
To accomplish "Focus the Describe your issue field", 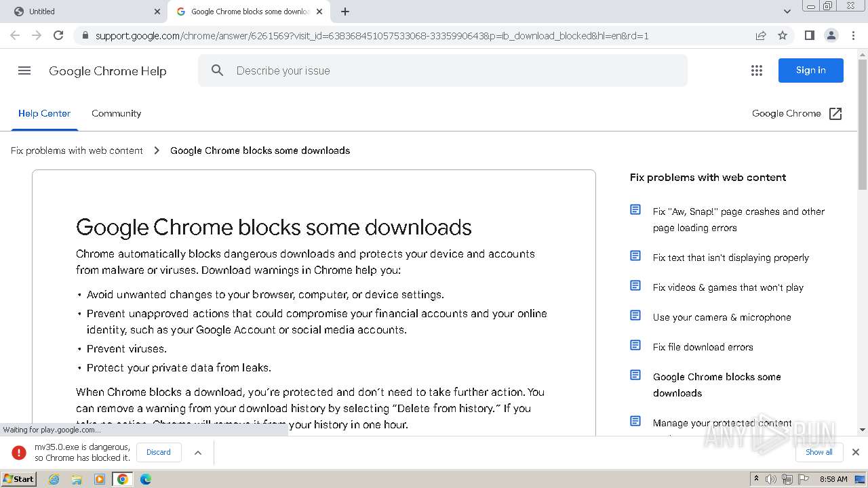I will pos(442,70).
